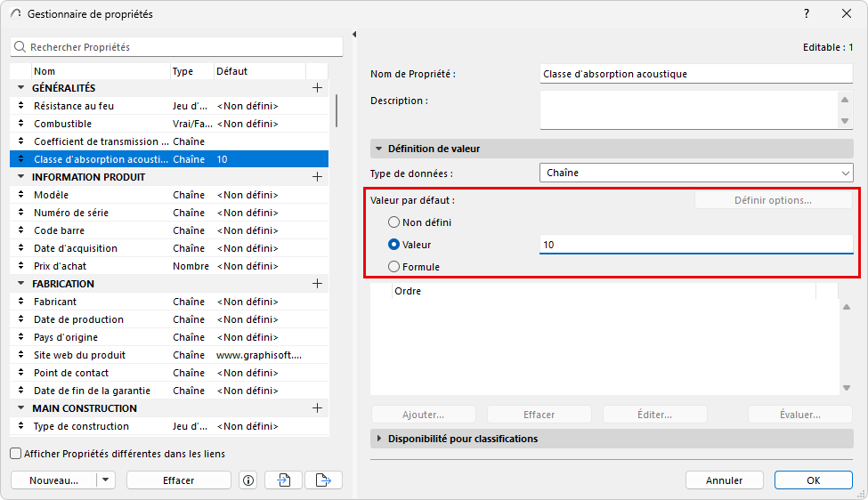The width and height of the screenshot is (868, 500).
Task: Open the Type de données dropdown
Action: coord(696,173)
